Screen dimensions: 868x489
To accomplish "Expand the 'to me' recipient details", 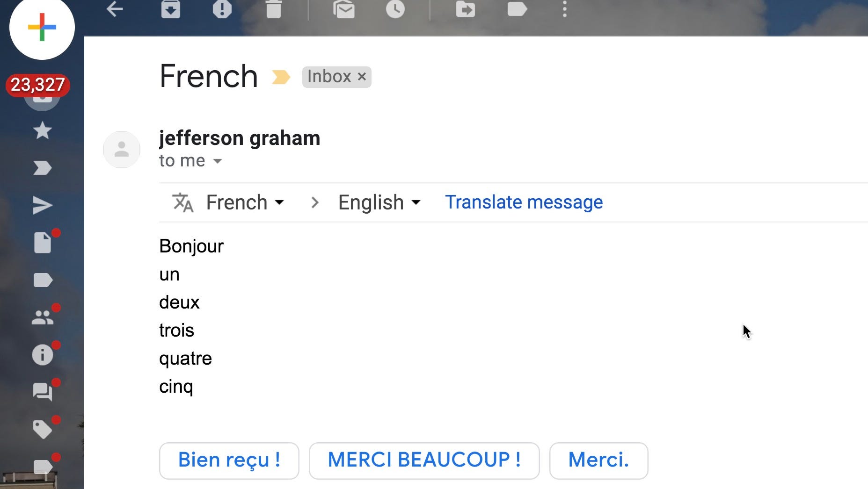I will (217, 161).
